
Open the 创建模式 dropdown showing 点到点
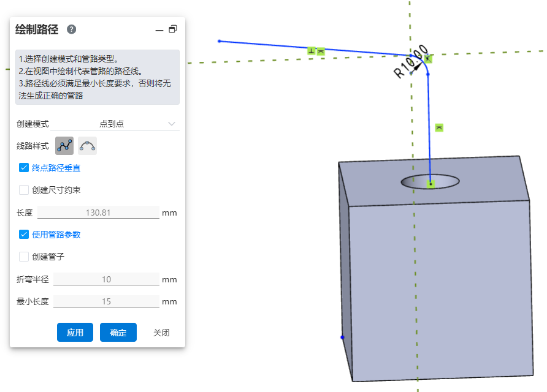coord(138,124)
